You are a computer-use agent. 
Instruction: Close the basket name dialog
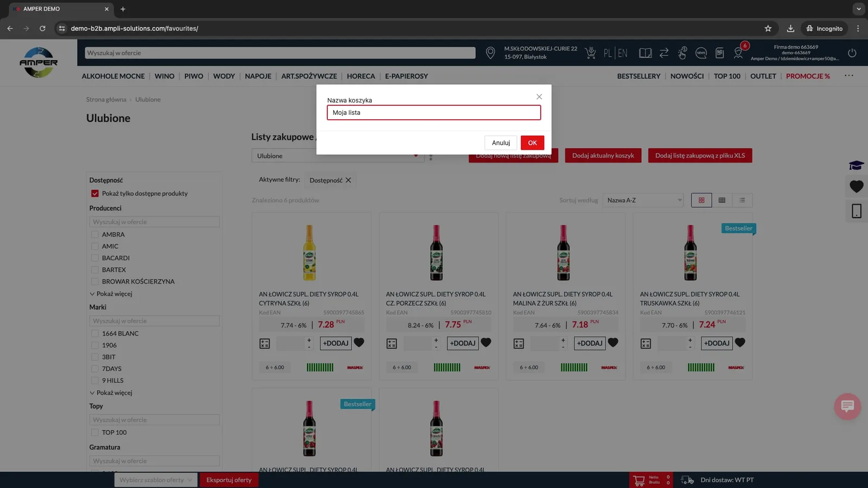pos(539,97)
